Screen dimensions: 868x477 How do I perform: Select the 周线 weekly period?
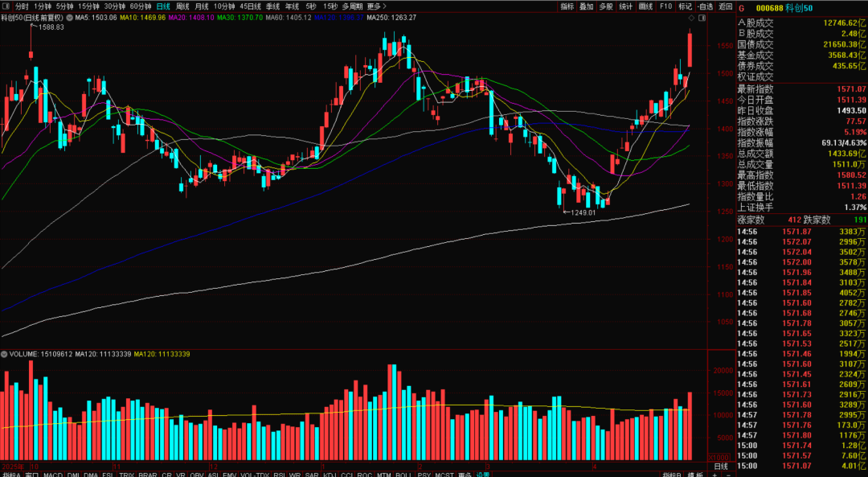point(182,6)
